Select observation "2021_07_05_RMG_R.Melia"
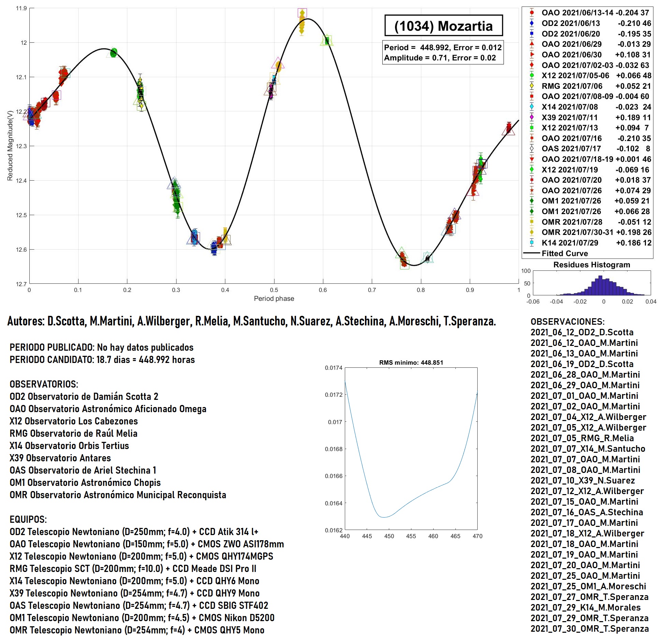663x644 pixels. (x=582, y=438)
